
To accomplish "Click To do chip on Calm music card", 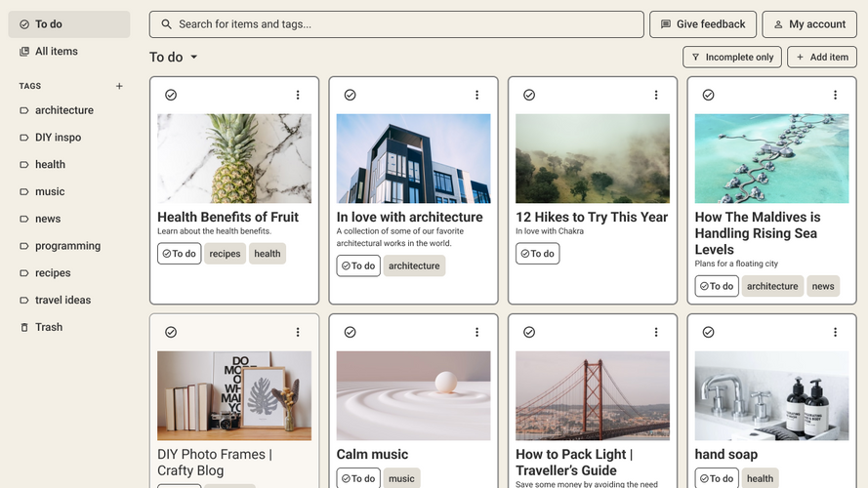I will [x=358, y=478].
